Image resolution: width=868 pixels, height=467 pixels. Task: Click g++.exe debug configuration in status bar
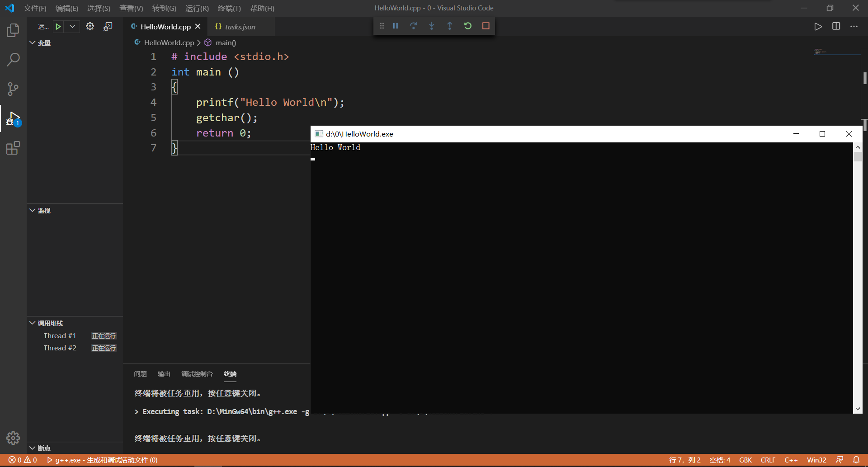tap(102, 460)
